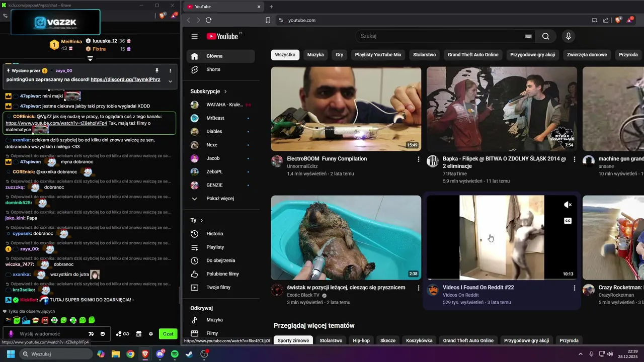Open Kick chat settings gear
Viewport: 644px width, 362px height.
pos(151,334)
